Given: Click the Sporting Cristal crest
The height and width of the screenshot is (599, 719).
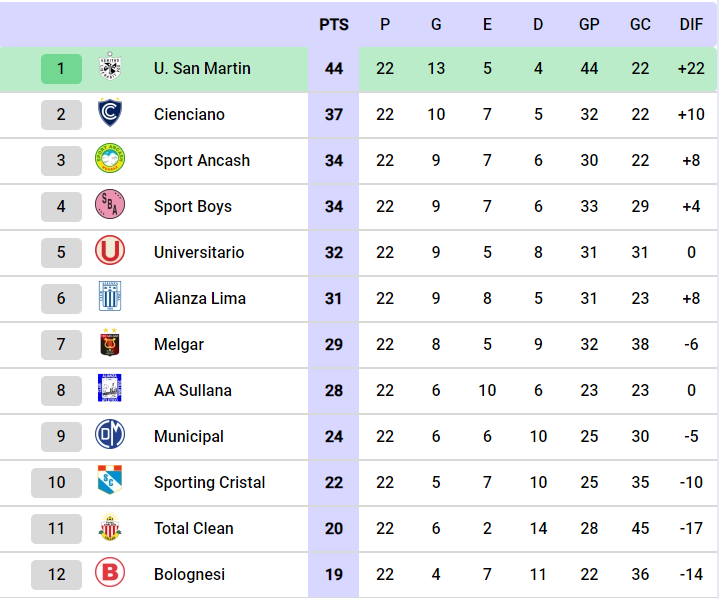Looking at the screenshot, I should (x=110, y=482).
